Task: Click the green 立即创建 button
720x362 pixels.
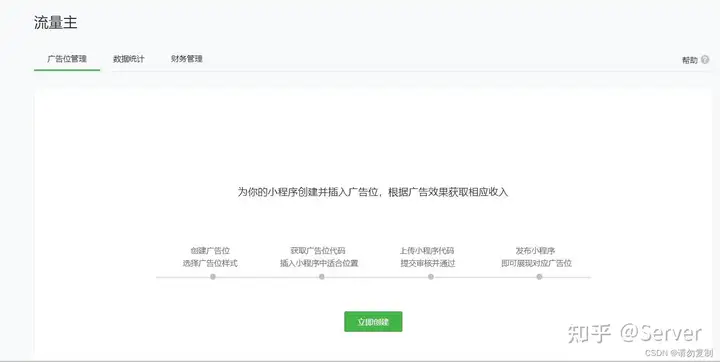Action: (x=373, y=322)
